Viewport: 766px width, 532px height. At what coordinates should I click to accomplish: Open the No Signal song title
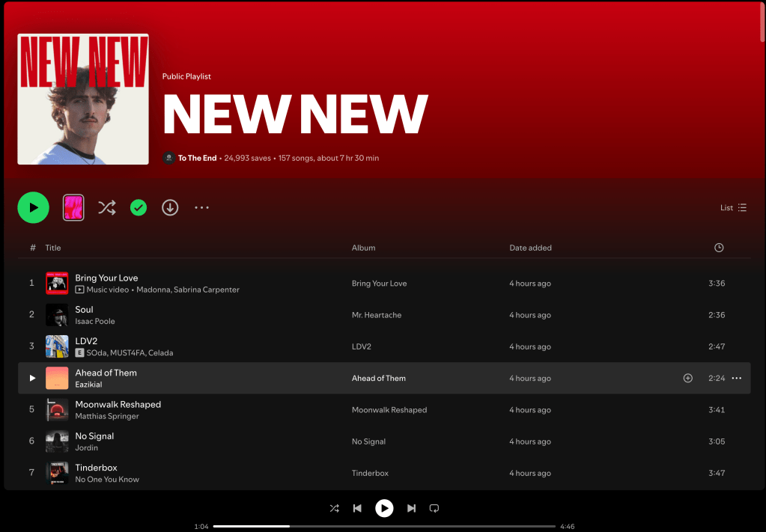(x=94, y=435)
